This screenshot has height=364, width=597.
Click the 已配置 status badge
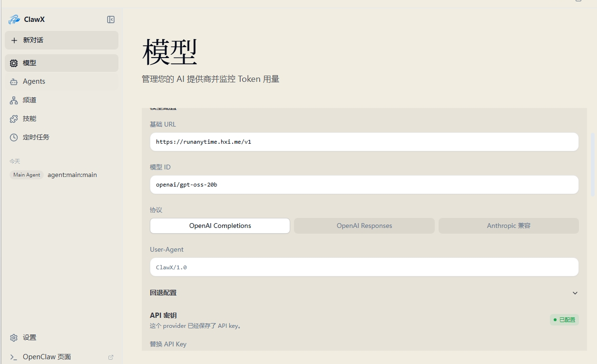(564, 320)
